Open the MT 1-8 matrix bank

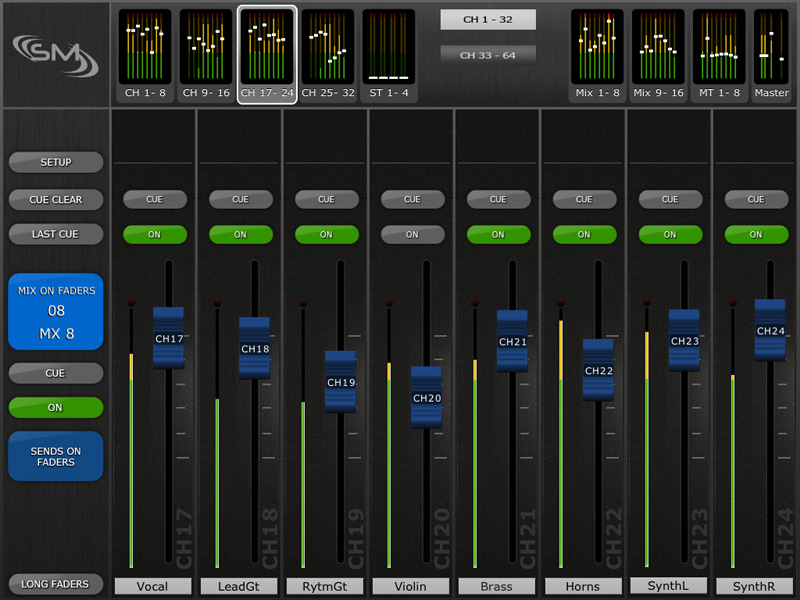719,52
